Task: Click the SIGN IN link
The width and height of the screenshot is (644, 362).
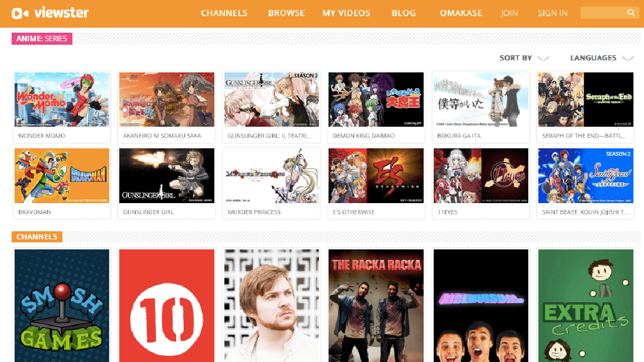Action: tap(552, 13)
